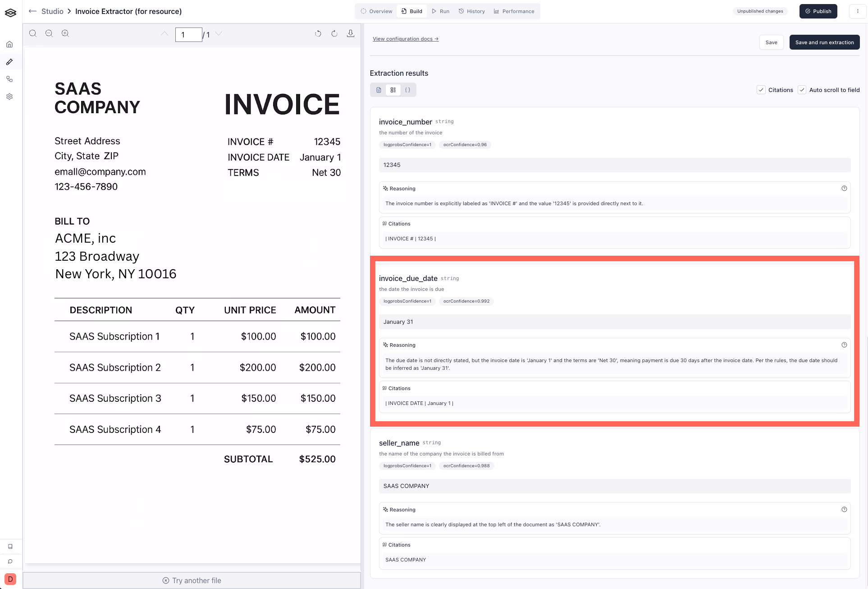
Task: Open settings gear in sidebar
Action: (x=9, y=97)
